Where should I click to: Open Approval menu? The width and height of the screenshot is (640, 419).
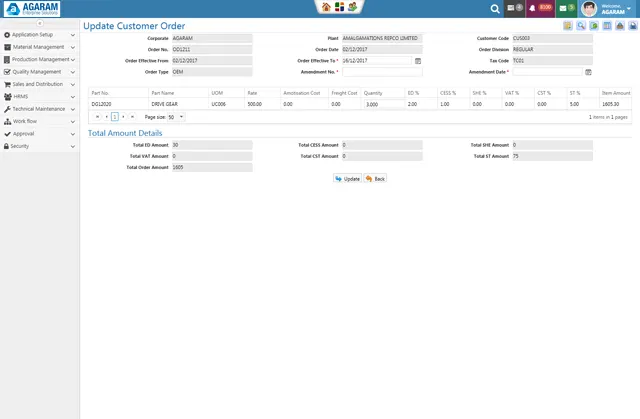click(39, 134)
